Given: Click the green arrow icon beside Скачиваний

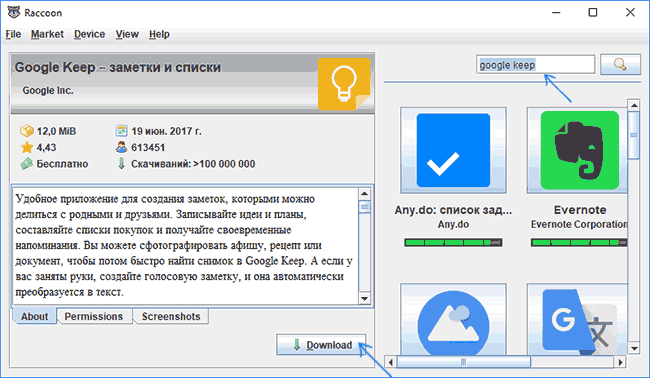Looking at the screenshot, I should pos(121,164).
